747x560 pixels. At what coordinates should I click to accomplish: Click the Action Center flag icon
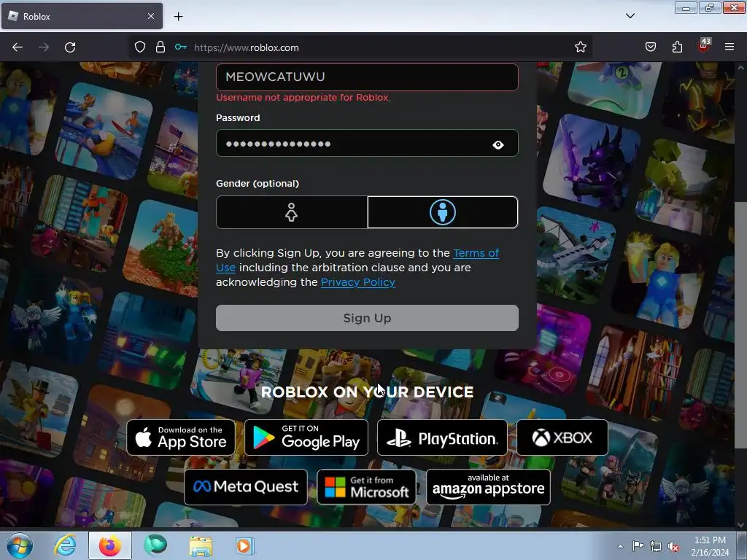638,545
